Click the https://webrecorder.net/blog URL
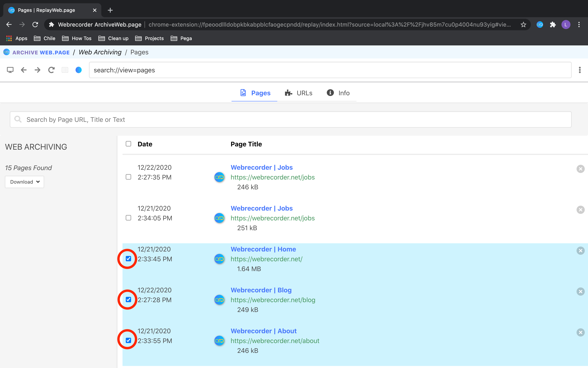The height and width of the screenshot is (368, 588). point(273,300)
